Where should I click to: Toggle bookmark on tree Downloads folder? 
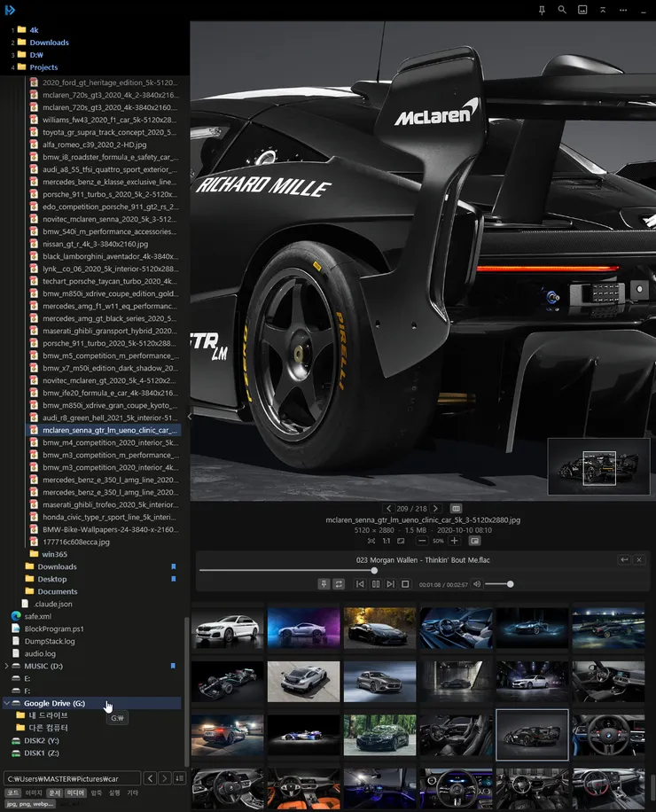[174, 566]
